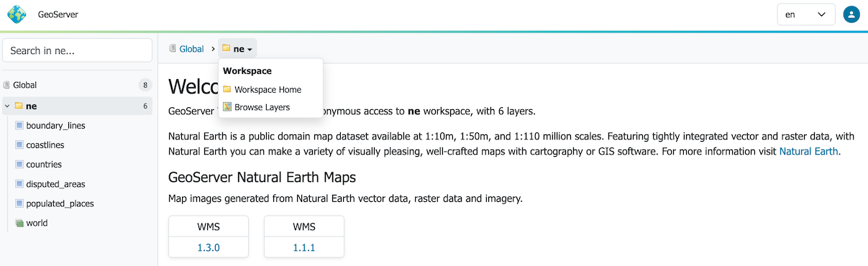Viewport: 868px width, 266px height.
Task: Go to Global breadcrumb link
Action: click(192, 49)
